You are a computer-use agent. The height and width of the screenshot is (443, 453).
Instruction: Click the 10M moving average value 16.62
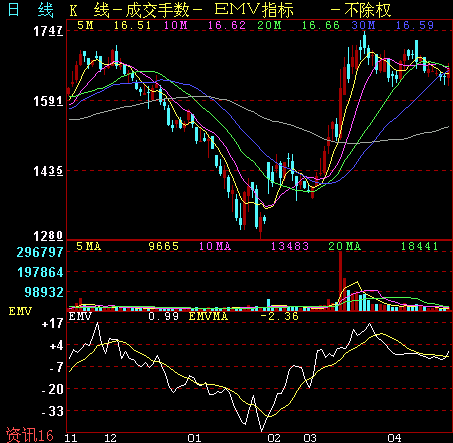pyautogui.click(x=227, y=25)
